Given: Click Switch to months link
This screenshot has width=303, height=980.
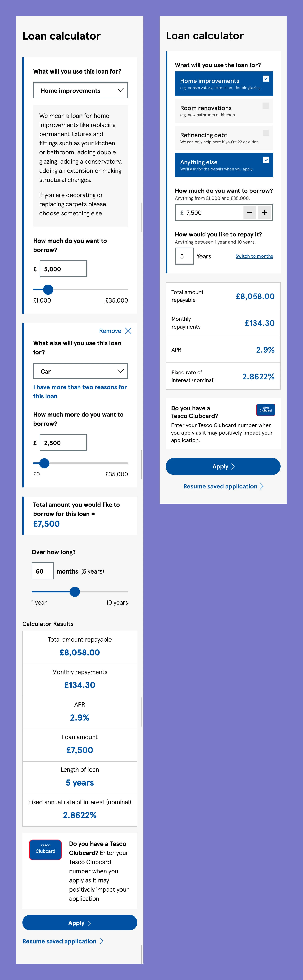Looking at the screenshot, I should (254, 256).
